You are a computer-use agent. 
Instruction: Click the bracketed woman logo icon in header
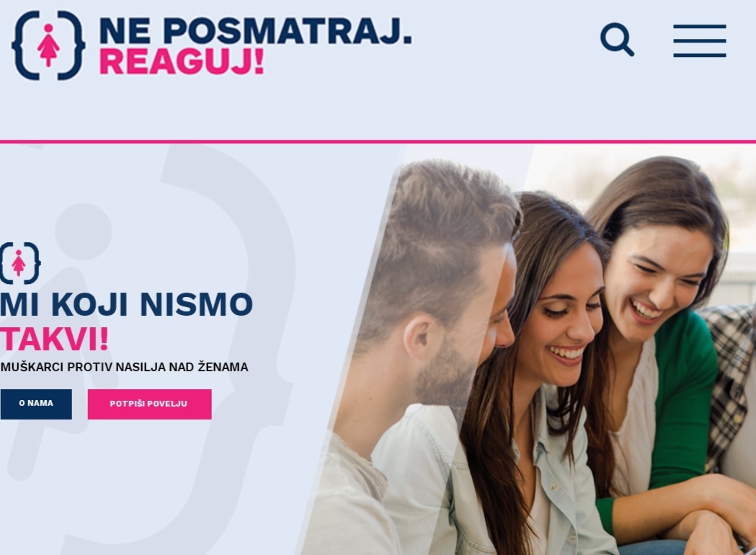coord(48,45)
